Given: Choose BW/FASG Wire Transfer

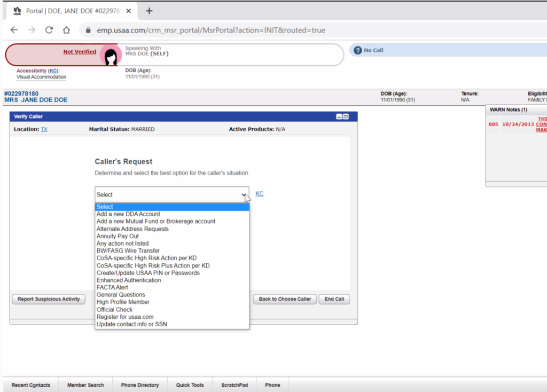Looking at the screenshot, I should [172, 251].
